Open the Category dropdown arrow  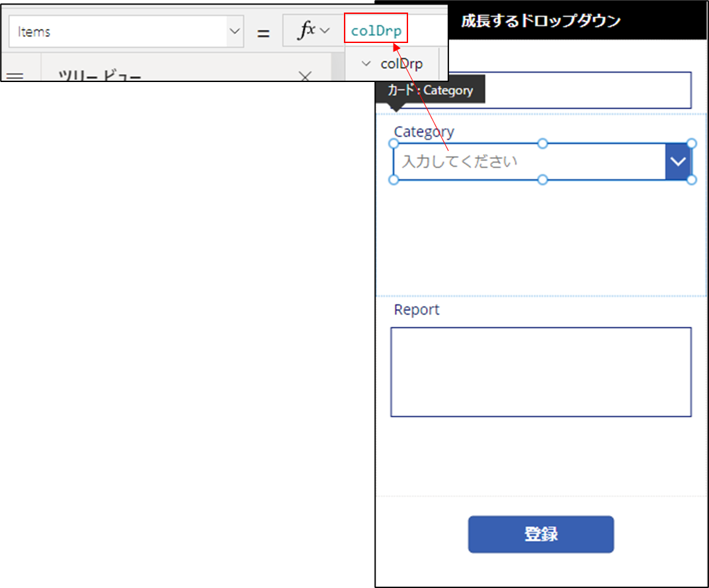click(x=678, y=161)
